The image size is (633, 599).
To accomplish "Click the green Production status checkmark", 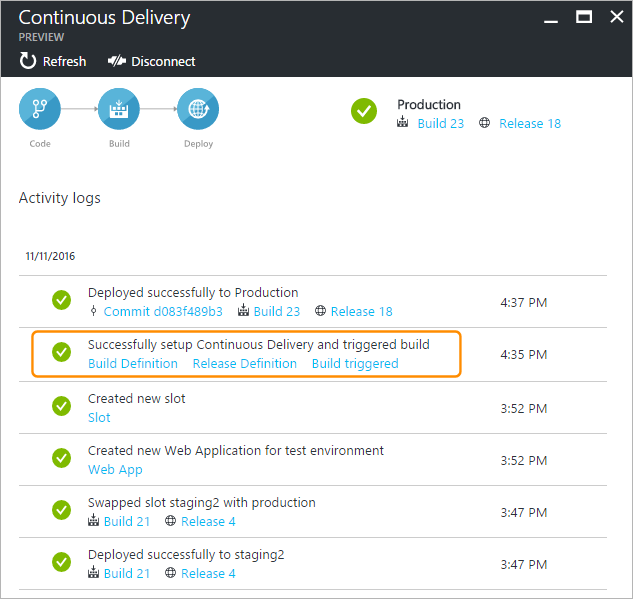I will pyautogui.click(x=364, y=112).
